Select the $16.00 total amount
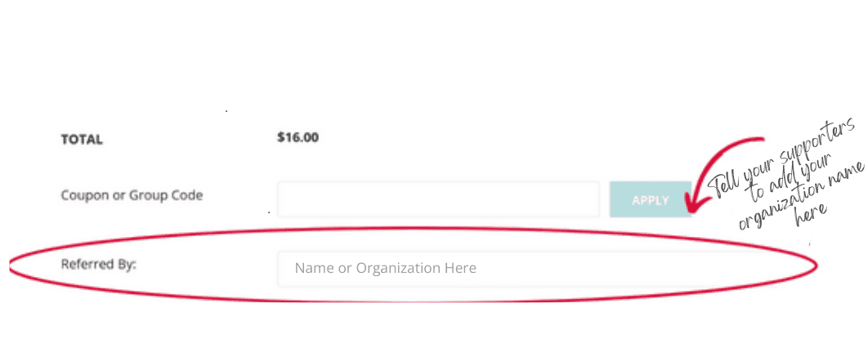 (298, 137)
